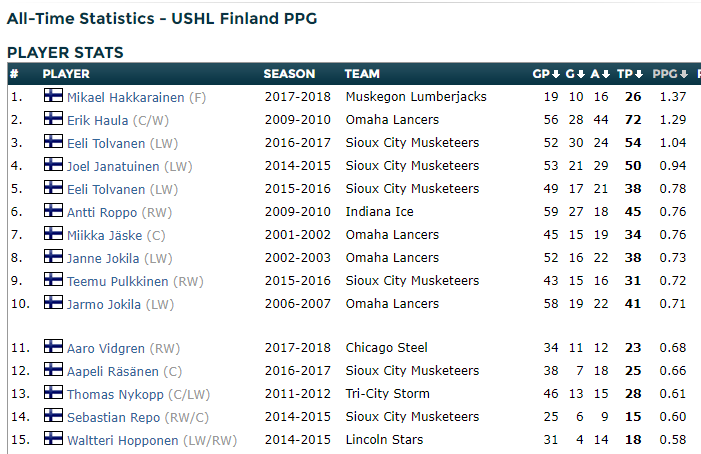This screenshot has height=454, width=701.
Task: Click the flag icon next to Aaro Vidgren
Action: (53, 347)
